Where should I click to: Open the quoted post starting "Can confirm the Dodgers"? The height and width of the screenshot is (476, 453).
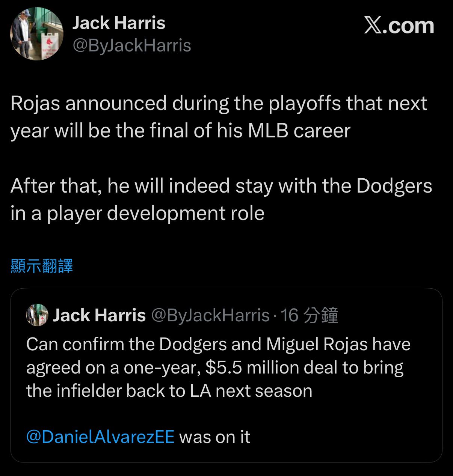click(x=218, y=367)
